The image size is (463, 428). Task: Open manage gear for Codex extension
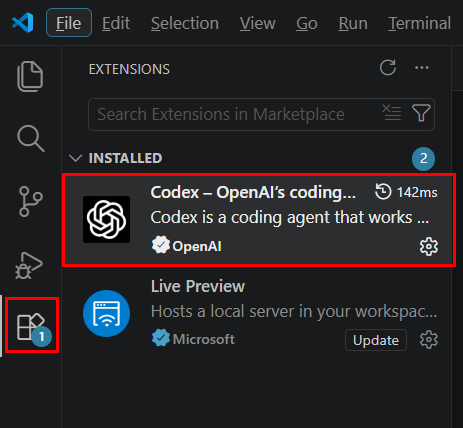tap(429, 247)
